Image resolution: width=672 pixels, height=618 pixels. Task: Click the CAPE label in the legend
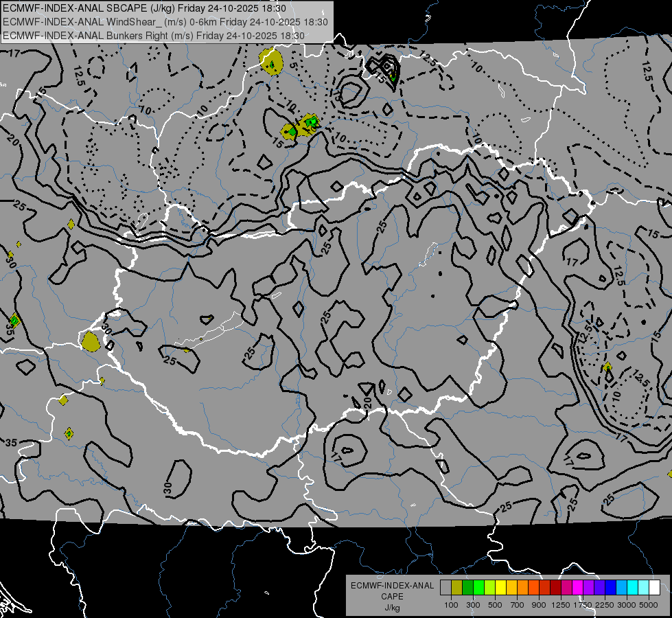pos(392,597)
